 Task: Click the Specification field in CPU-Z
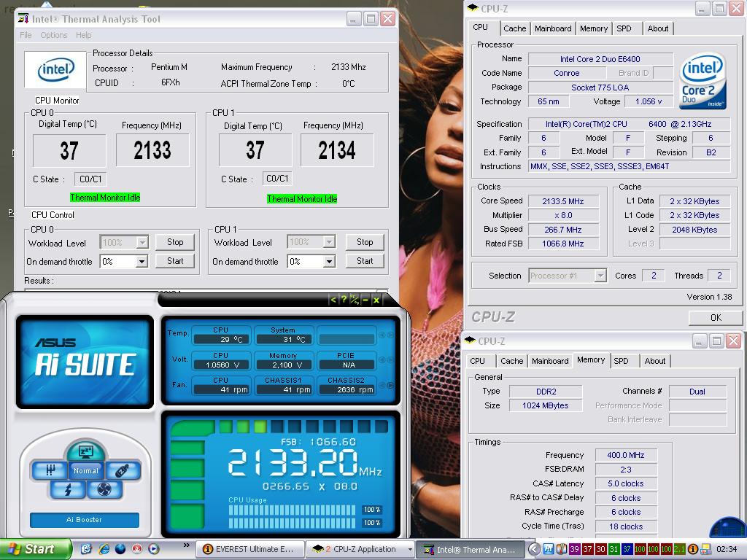629,124
